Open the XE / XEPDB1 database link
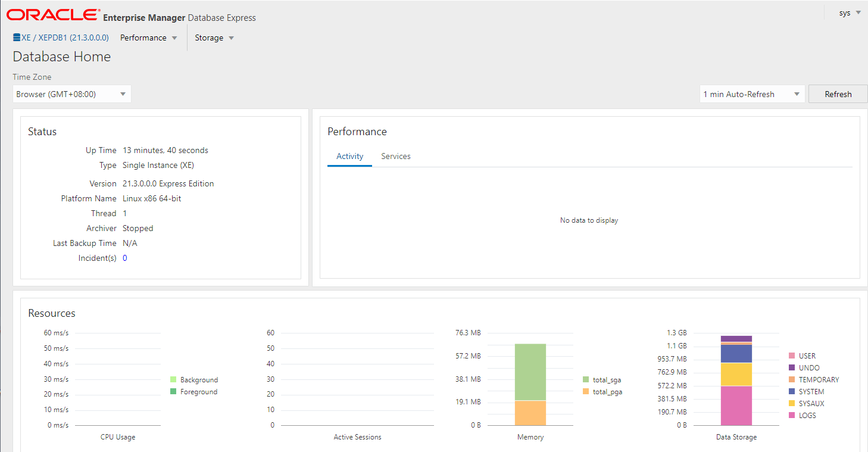This screenshot has height=452, width=868. [65, 38]
